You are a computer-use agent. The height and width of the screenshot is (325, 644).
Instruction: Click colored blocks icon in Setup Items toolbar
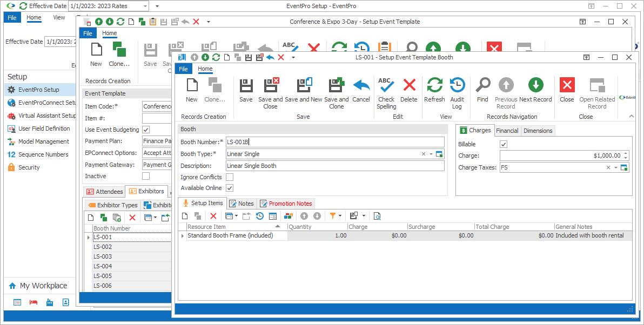(289, 216)
